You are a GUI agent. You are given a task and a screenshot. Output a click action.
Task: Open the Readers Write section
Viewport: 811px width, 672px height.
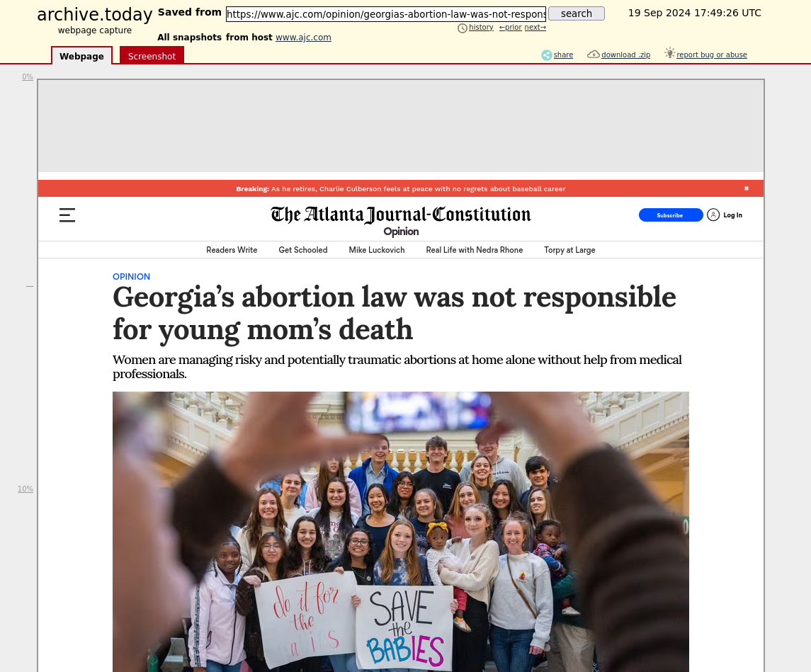coord(232,250)
